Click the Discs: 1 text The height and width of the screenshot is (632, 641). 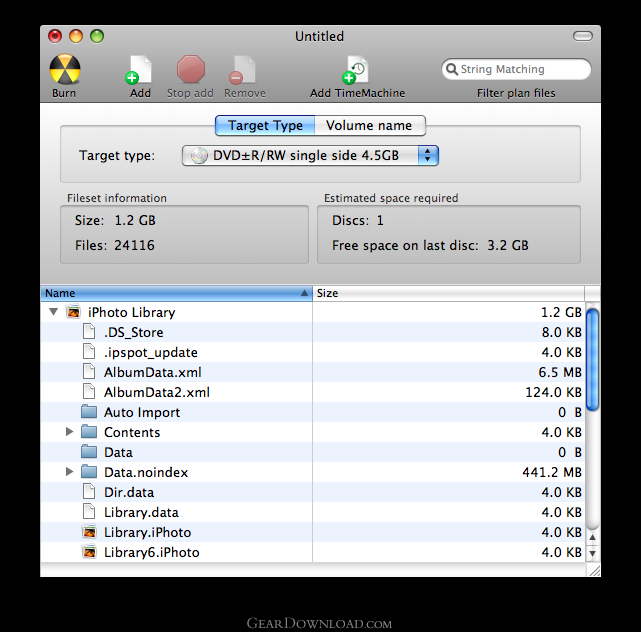pyautogui.click(x=358, y=220)
